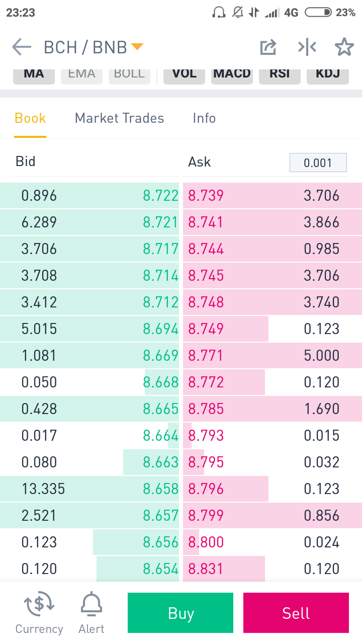Screen dimensions: 362x644
Task: Toggle the MA indicator
Action: pos(34,74)
